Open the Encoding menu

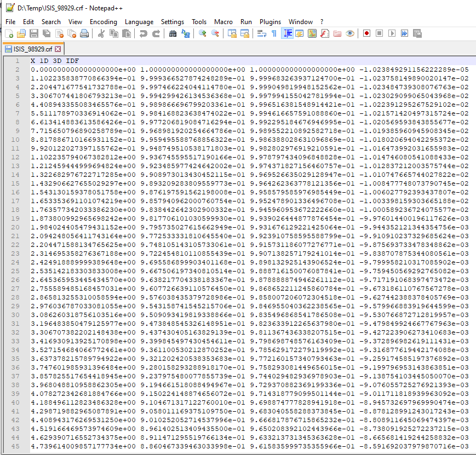(103, 22)
